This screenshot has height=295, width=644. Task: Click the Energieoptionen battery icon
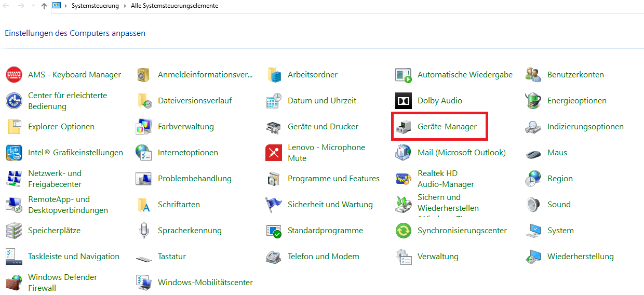[x=533, y=101]
